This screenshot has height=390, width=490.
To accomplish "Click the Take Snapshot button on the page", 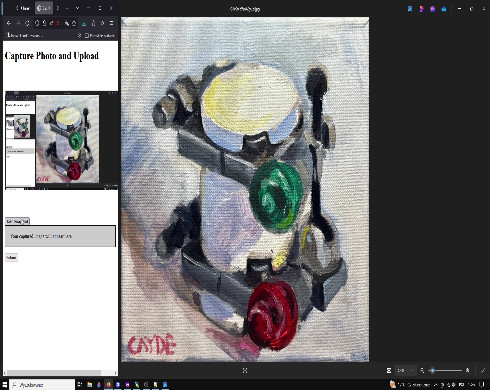I will pyautogui.click(x=17, y=221).
